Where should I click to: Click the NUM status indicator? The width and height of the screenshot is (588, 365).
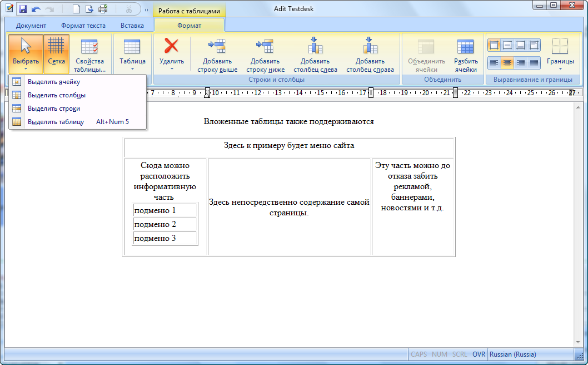(439, 354)
